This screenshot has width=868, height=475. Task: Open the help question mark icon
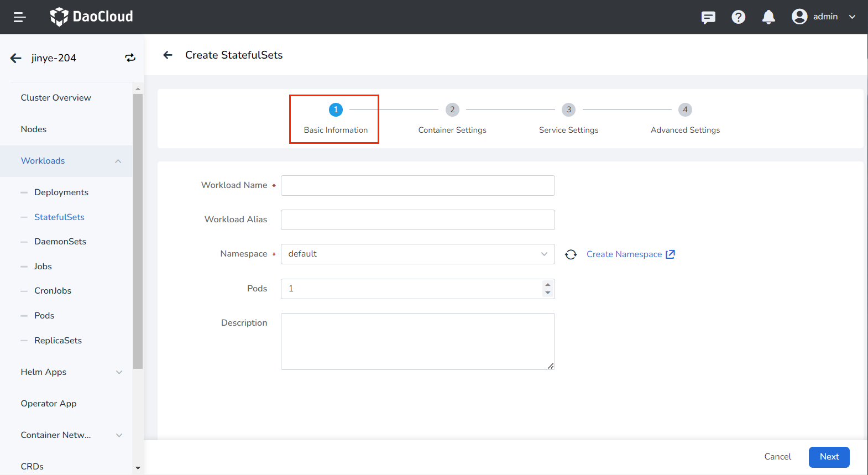click(738, 17)
